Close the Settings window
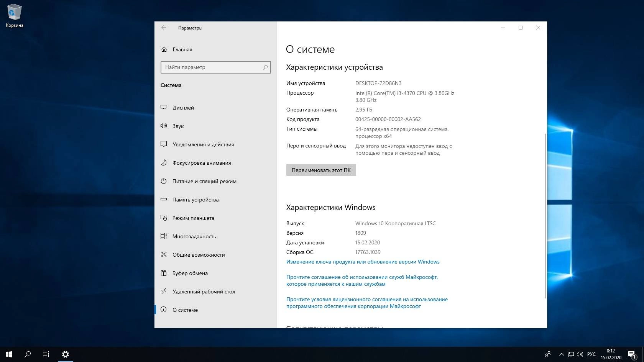This screenshot has height=362, width=644. [538, 28]
